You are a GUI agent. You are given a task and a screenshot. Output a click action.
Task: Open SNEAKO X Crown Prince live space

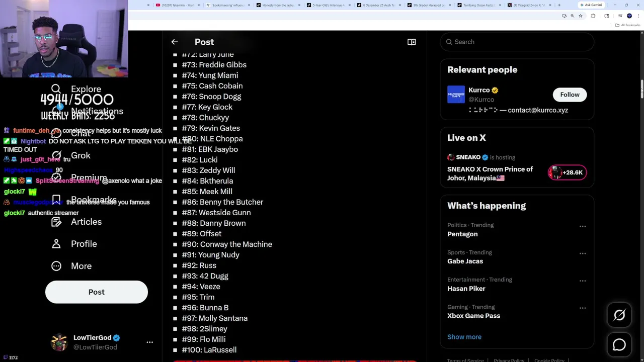pyautogui.click(x=490, y=173)
